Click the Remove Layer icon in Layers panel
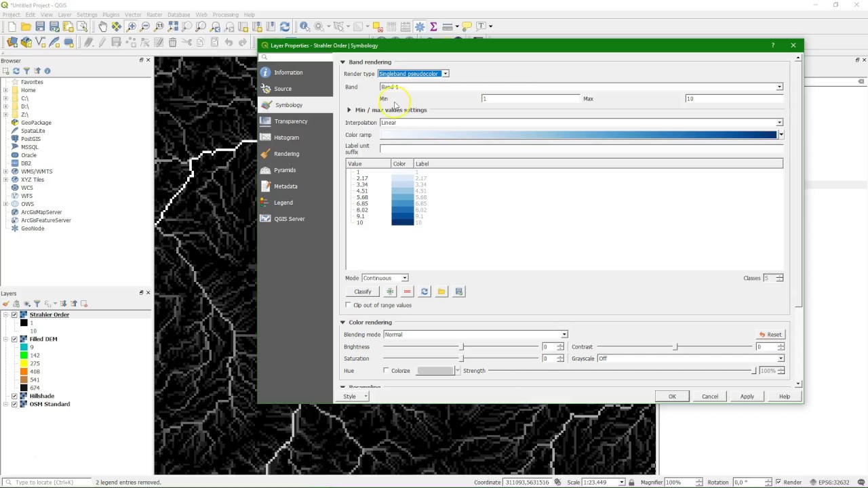This screenshot has height=488, width=868. [84, 304]
